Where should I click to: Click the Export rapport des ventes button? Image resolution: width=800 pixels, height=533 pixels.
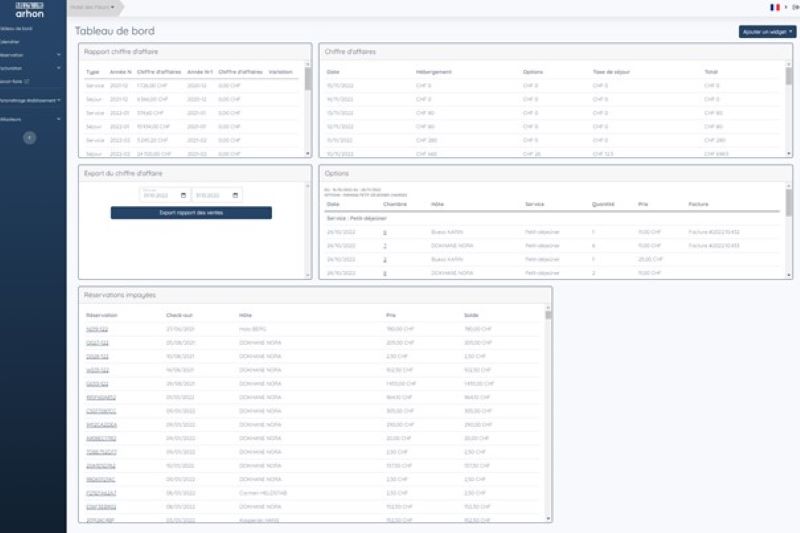click(x=191, y=213)
